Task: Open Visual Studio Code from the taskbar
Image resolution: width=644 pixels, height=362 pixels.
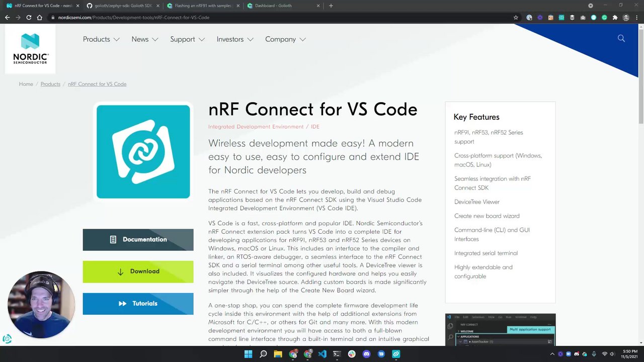Action: click(x=322, y=354)
